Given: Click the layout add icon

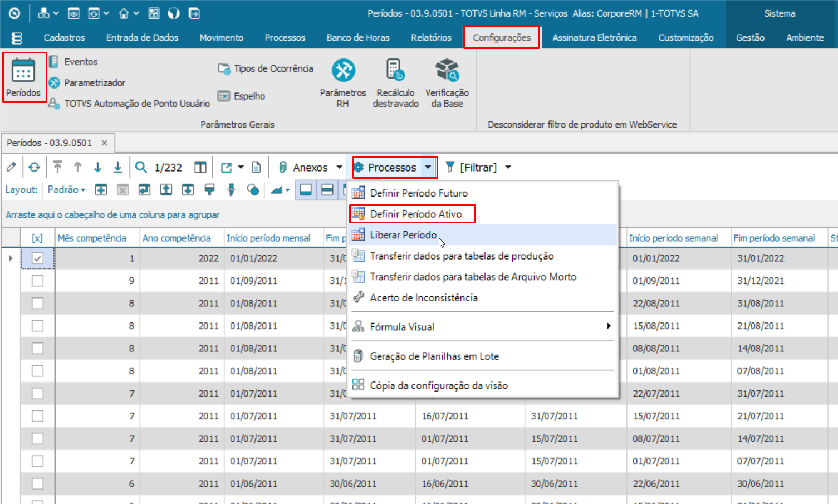Looking at the screenshot, I should point(101,190).
